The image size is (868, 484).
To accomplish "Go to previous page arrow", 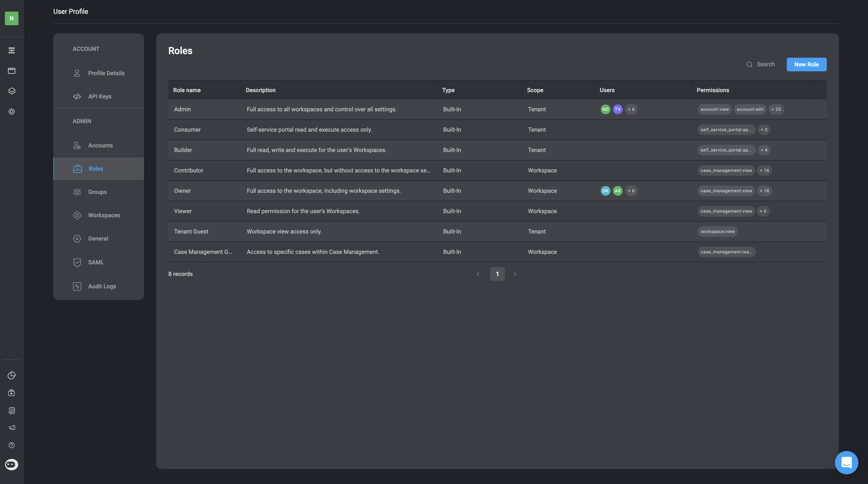I will pos(478,274).
